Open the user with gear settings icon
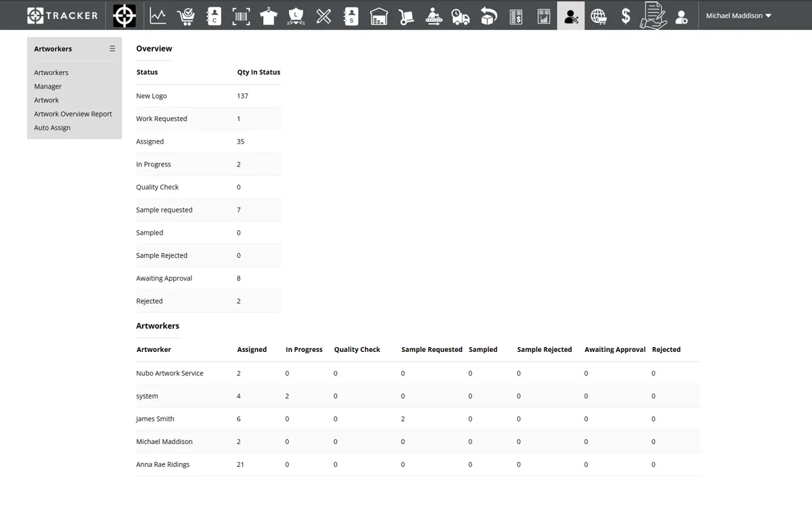This screenshot has width=812, height=511. (x=682, y=16)
